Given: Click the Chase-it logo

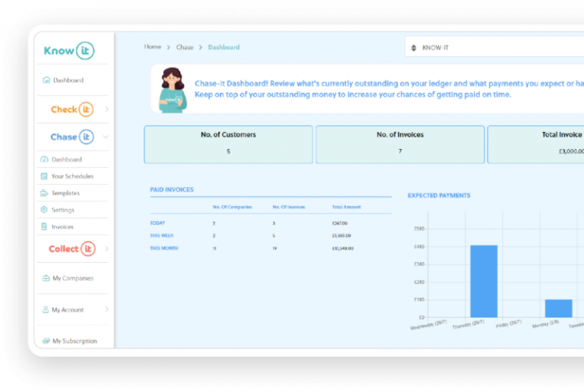Looking at the screenshot, I should pos(72,137).
